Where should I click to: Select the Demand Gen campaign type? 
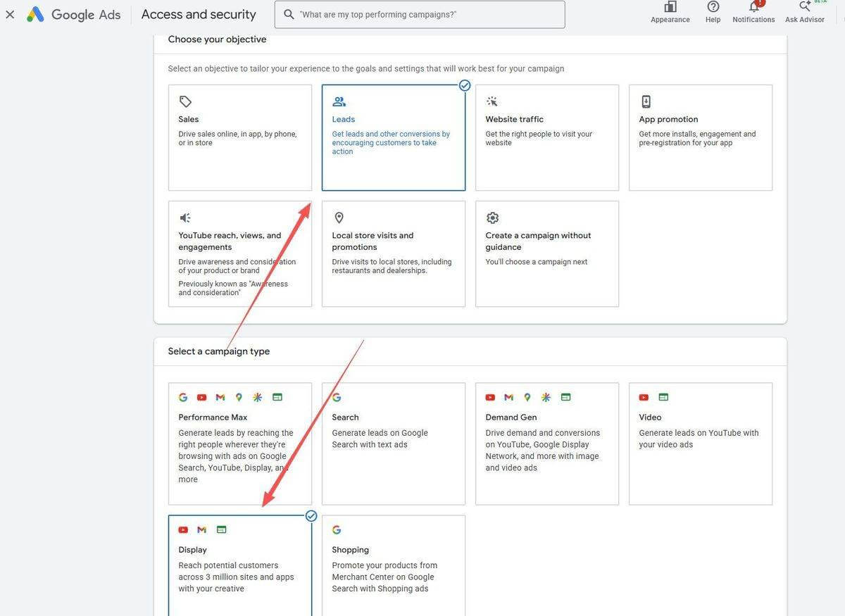coord(547,444)
